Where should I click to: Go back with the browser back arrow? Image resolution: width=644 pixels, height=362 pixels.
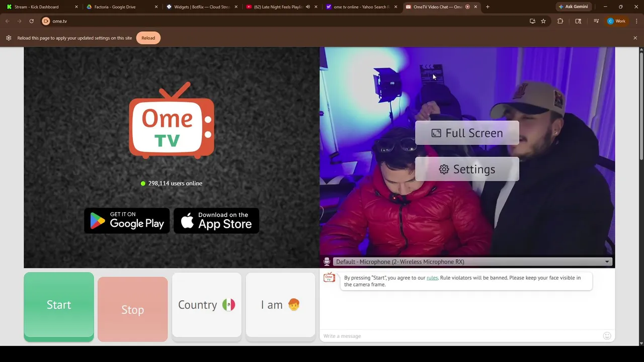(7, 21)
